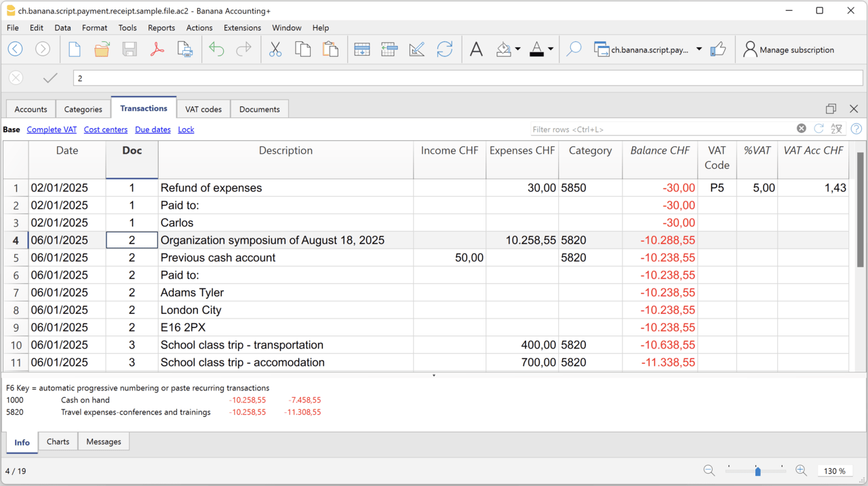Zoom out using the minus magnifier icon

click(709, 470)
